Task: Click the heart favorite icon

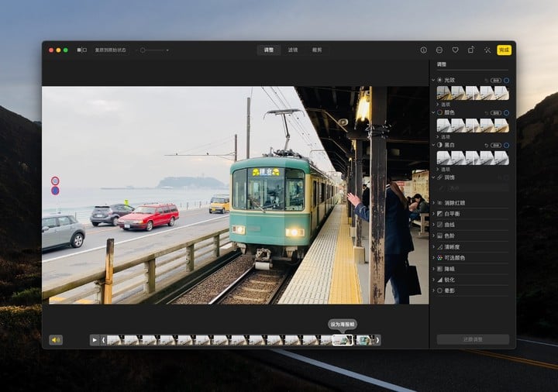Action: click(x=455, y=50)
